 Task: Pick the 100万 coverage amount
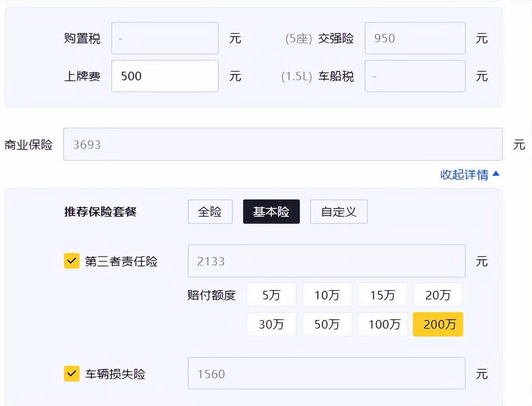(x=382, y=324)
